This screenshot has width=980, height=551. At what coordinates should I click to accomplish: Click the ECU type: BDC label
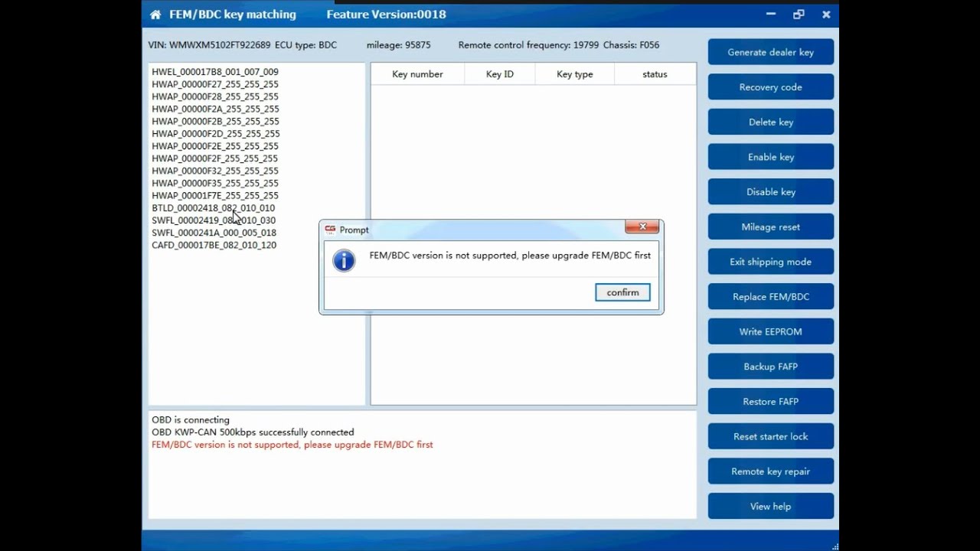[x=305, y=45]
